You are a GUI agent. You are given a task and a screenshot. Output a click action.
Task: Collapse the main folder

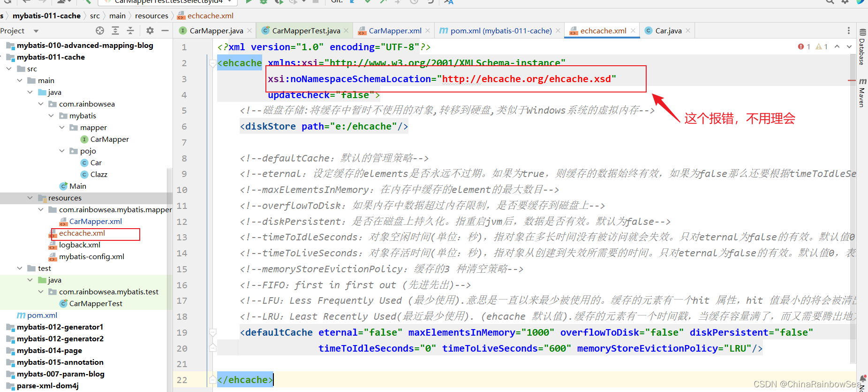tap(20, 81)
